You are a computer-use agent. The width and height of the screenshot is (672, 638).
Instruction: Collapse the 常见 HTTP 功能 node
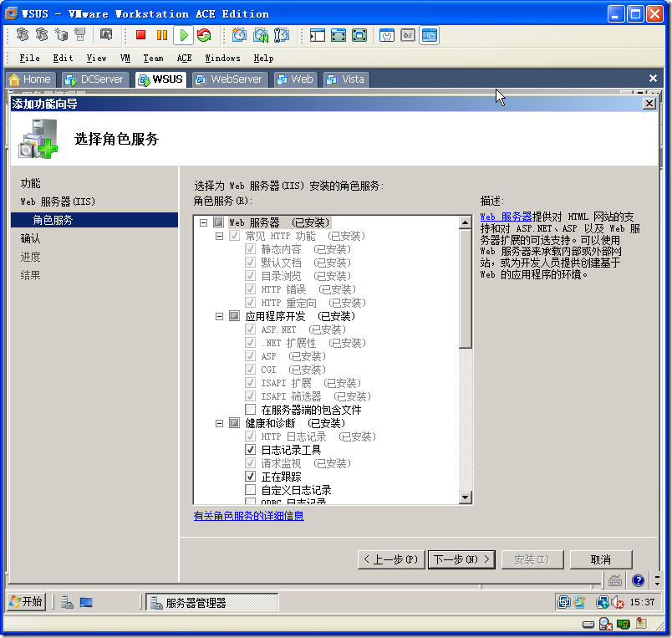point(219,236)
